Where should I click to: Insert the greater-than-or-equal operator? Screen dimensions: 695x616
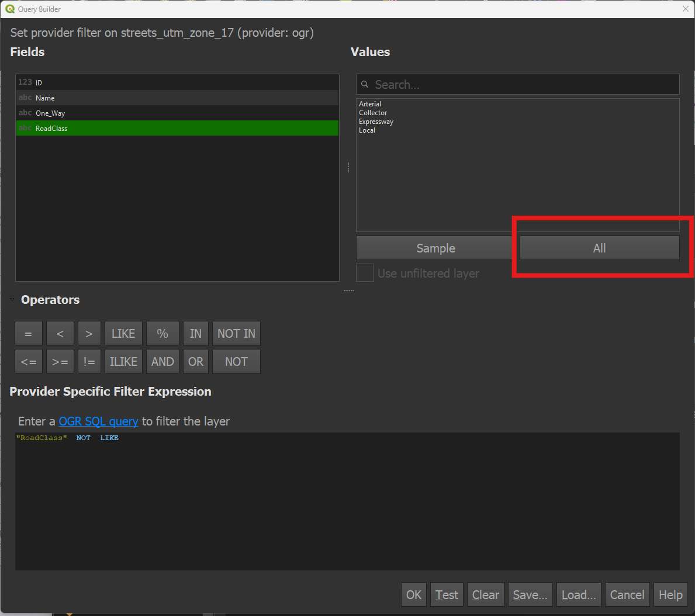click(x=60, y=362)
